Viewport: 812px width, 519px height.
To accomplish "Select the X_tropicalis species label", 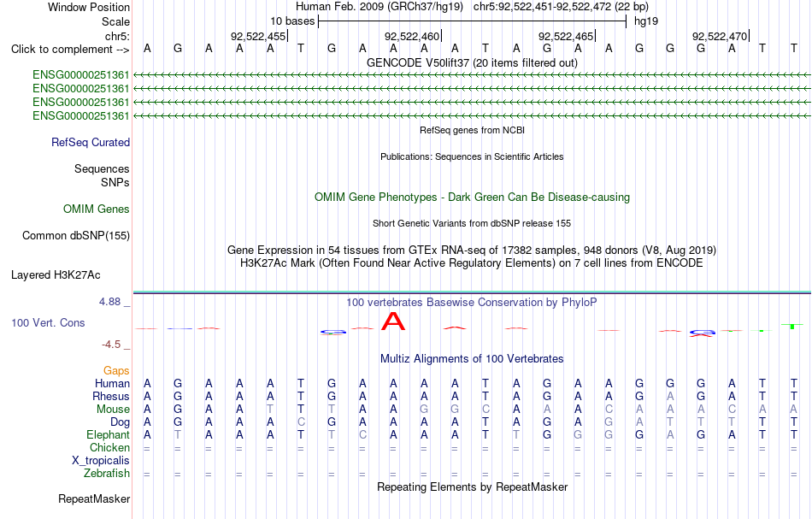I will pos(101,461).
